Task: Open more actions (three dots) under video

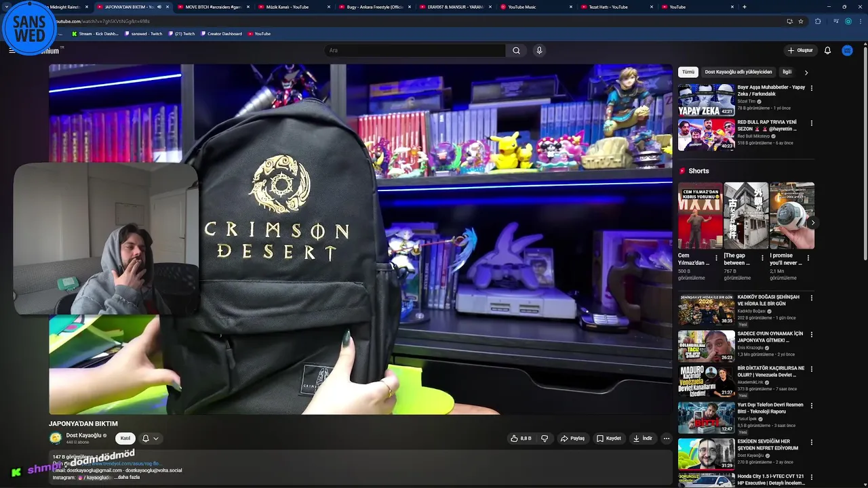Action: 666,439
